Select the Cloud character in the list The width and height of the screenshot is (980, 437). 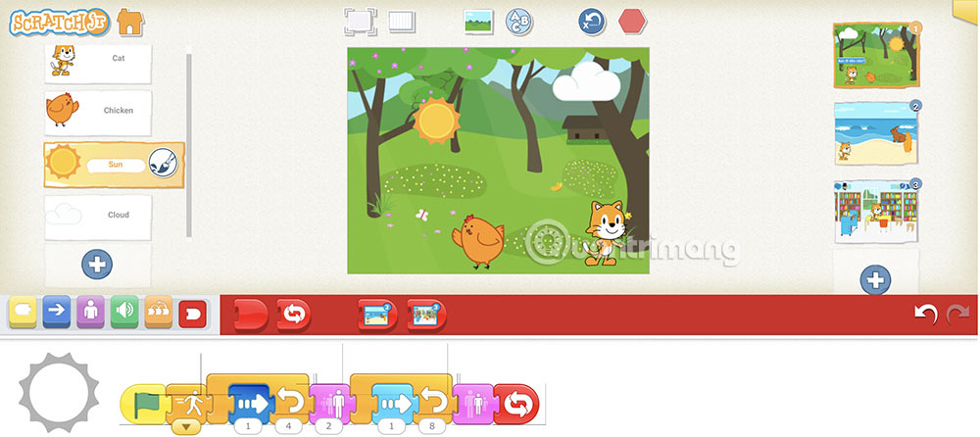pos(97,217)
